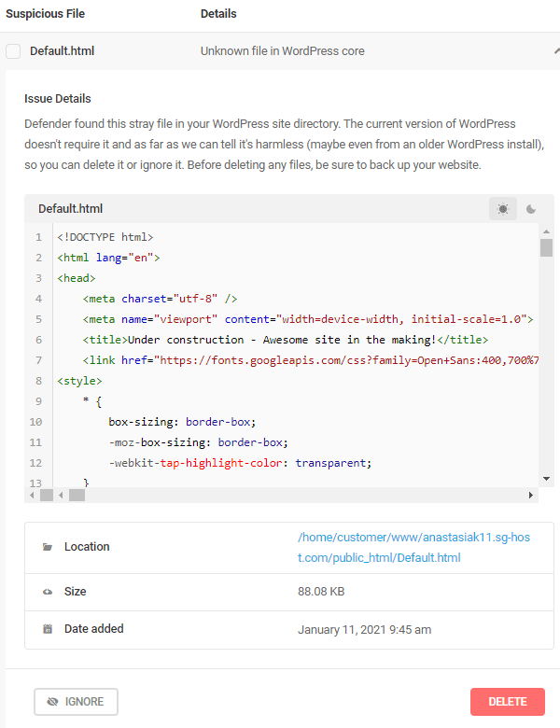This screenshot has width=560, height=728.
Task: Click the Details column header
Action: [x=218, y=14]
